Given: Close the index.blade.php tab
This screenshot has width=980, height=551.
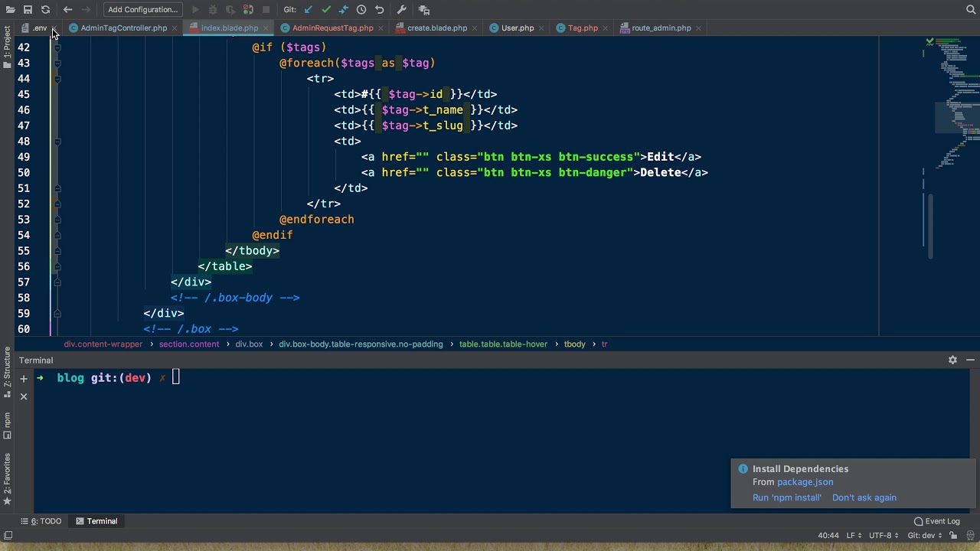Looking at the screenshot, I should [266, 28].
